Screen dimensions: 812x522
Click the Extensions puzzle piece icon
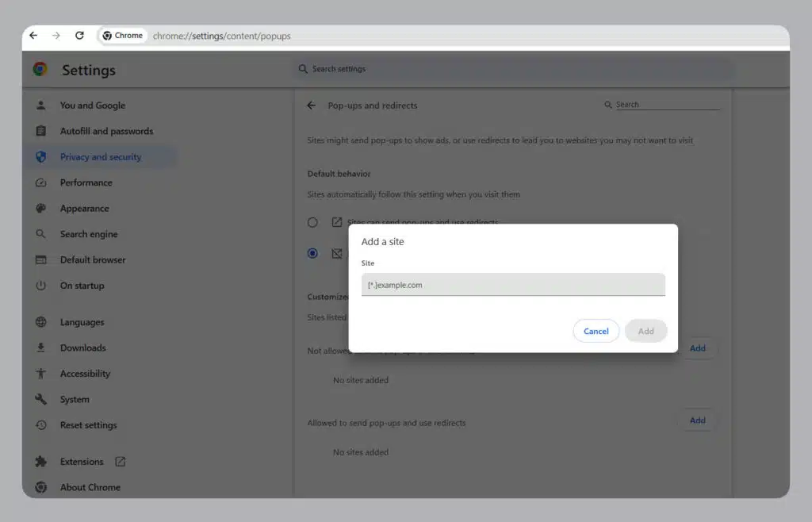click(x=41, y=462)
